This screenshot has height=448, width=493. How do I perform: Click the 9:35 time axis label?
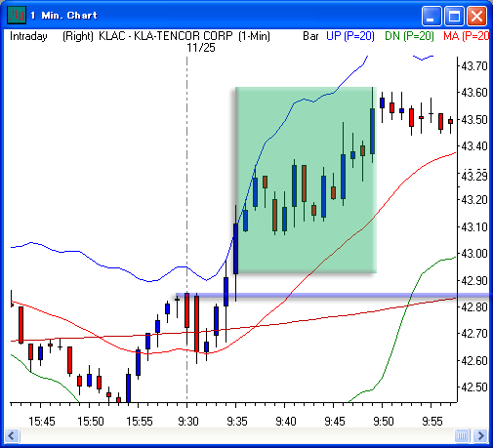237,422
